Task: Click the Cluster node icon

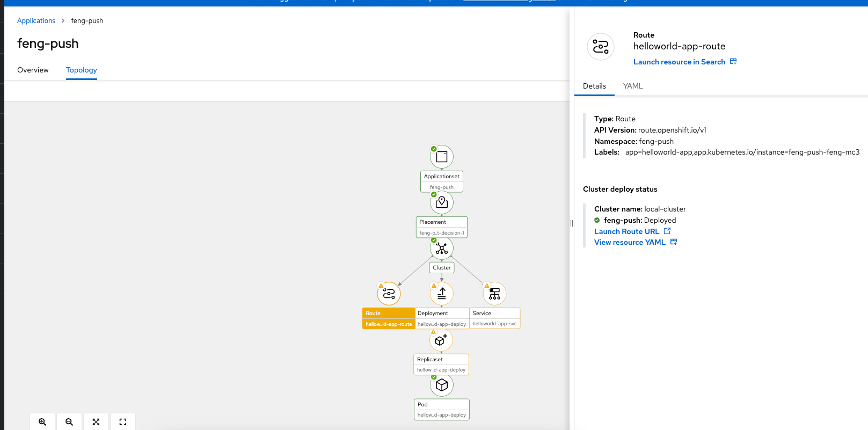Action: tap(442, 249)
